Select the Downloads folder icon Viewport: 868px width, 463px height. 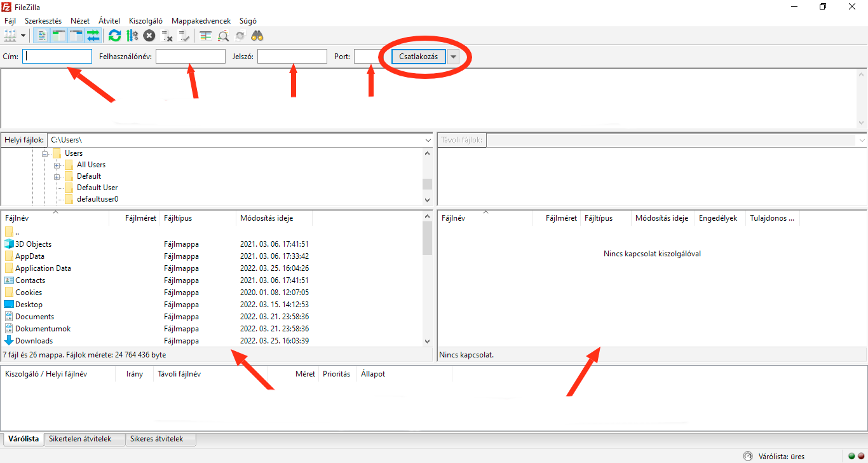(x=9, y=341)
